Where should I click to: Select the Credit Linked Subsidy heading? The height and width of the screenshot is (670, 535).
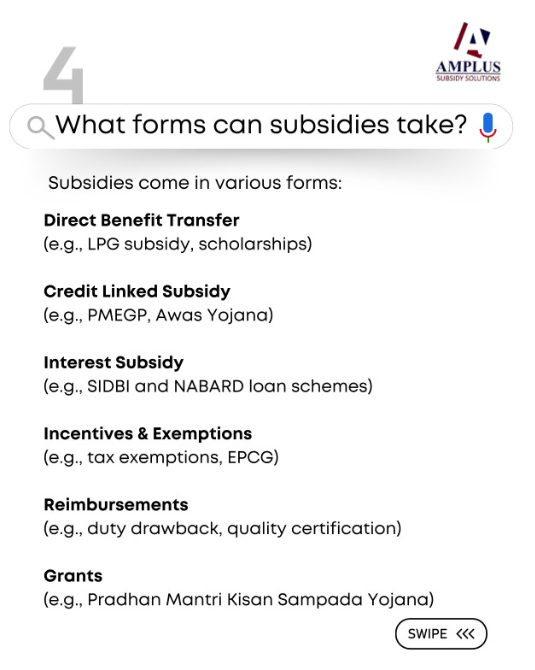point(137,291)
